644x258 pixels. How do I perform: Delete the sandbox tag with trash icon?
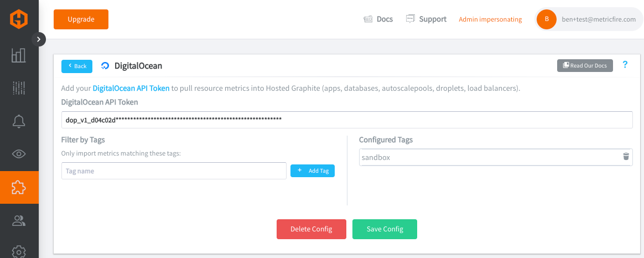(626, 157)
